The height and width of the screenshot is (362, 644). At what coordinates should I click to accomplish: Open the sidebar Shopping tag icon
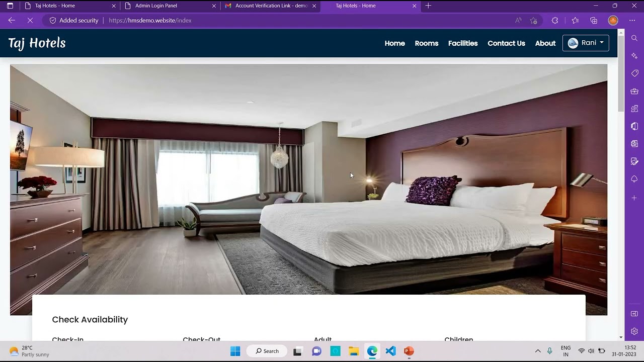coord(634,73)
